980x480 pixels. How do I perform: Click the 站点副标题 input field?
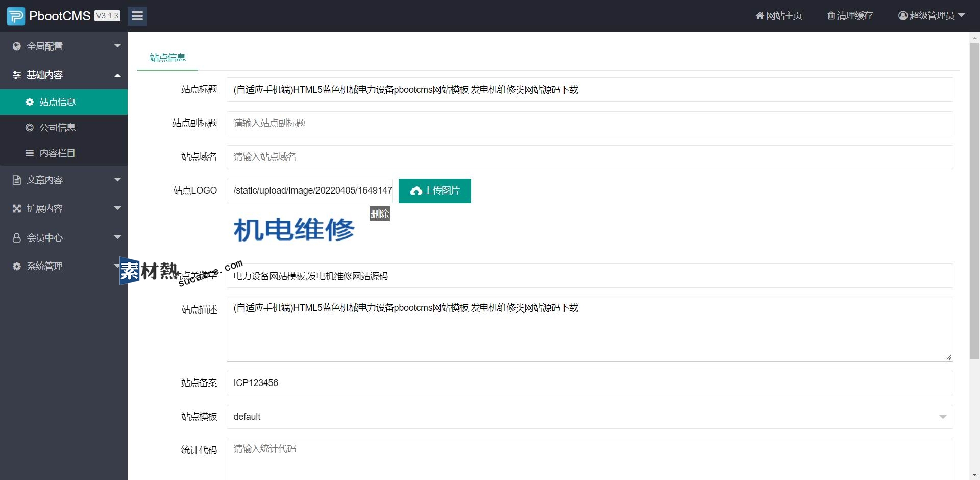[x=590, y=123]
